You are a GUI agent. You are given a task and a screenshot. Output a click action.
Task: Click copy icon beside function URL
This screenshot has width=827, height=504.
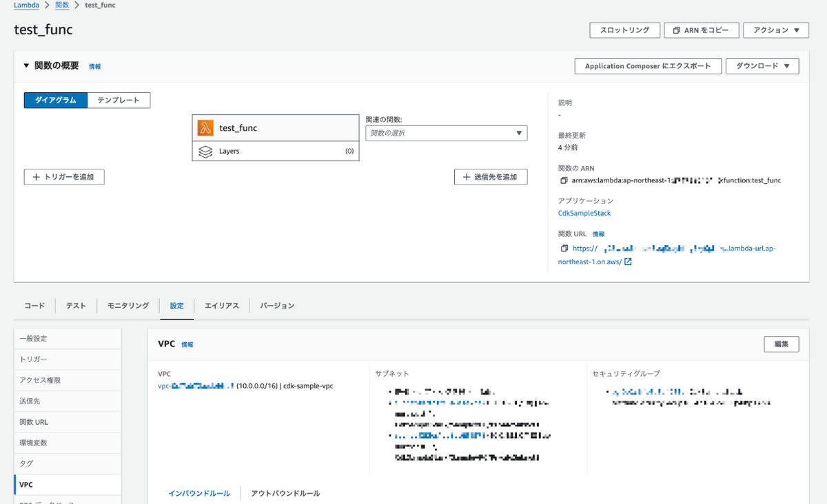tap(564, 249)
